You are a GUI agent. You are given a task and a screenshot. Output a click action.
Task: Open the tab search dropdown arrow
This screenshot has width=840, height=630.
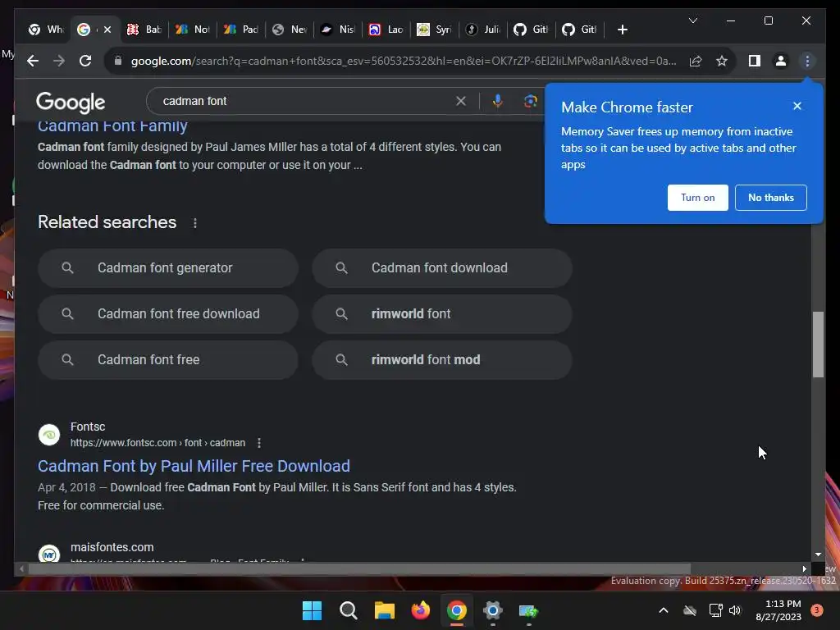coord(692,21)
